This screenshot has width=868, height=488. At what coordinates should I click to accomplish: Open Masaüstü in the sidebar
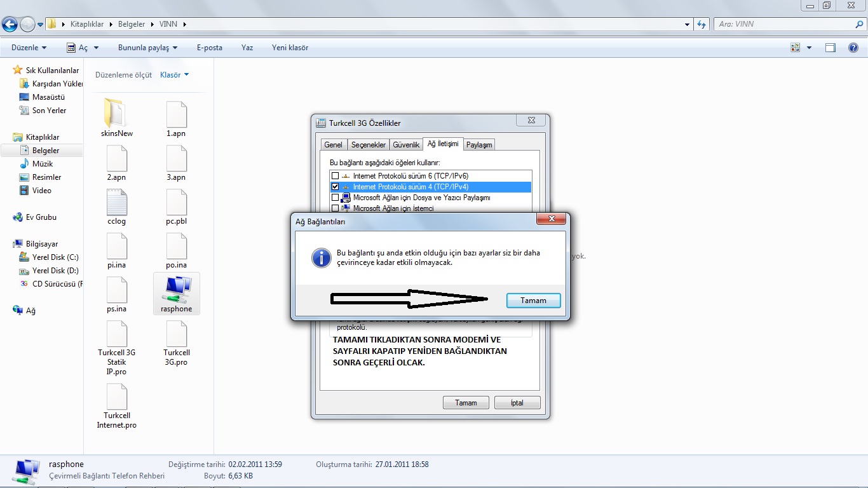click(x=48, y=97)
